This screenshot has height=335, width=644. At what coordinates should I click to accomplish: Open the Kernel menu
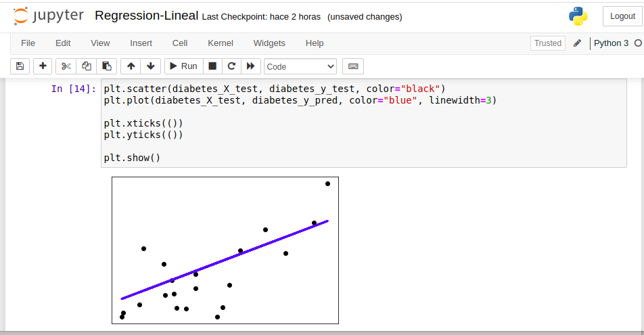tap(221, 43)
